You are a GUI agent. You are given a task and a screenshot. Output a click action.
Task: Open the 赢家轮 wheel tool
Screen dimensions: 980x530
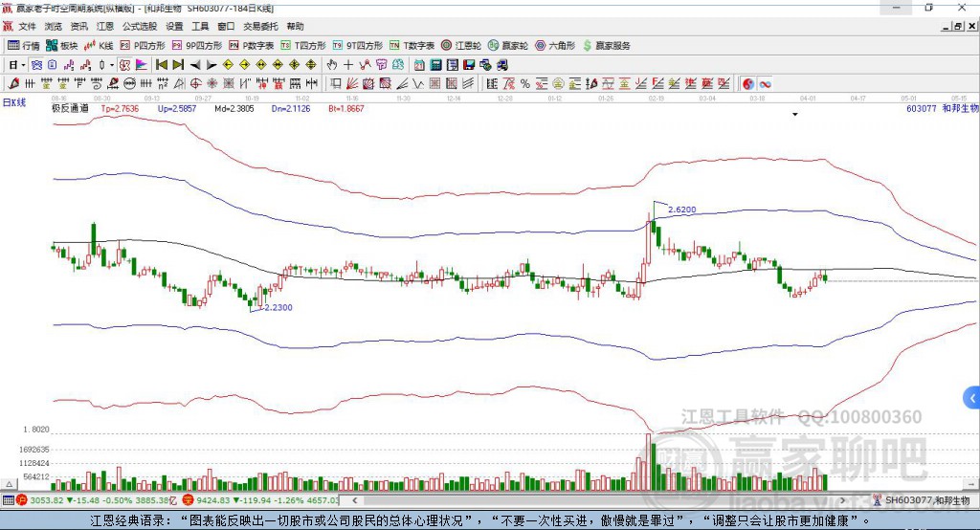pyautogui.click(x=508, y=46)
